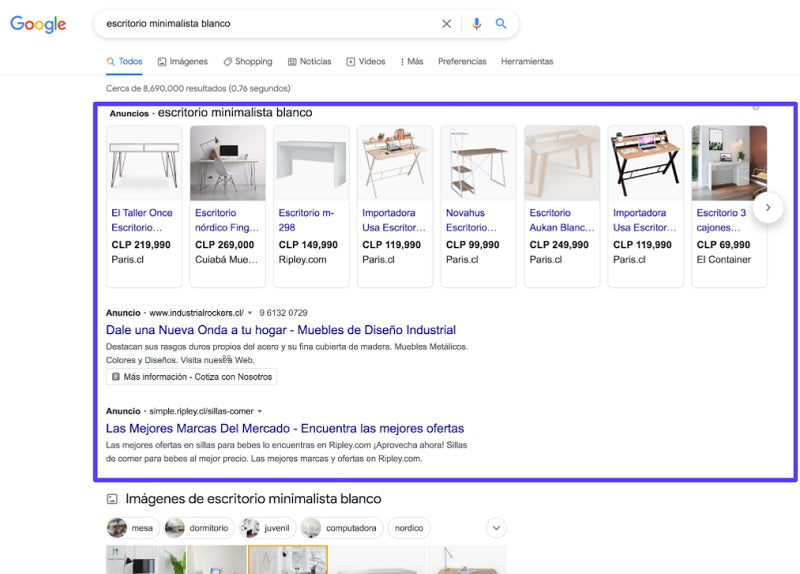Open the Escritorio Aukan Blanco product image
The image size is (800, 574).
point(562,163)
